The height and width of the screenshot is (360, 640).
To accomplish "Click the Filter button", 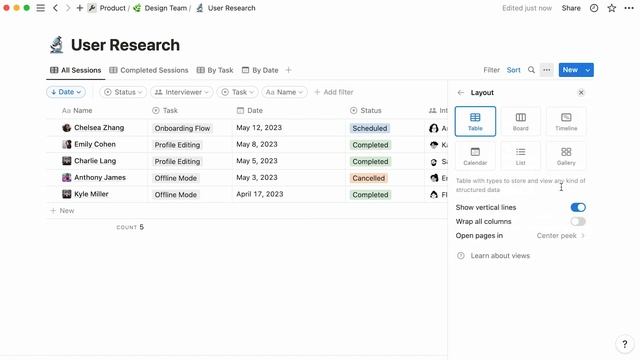I will tap(491, 70).
